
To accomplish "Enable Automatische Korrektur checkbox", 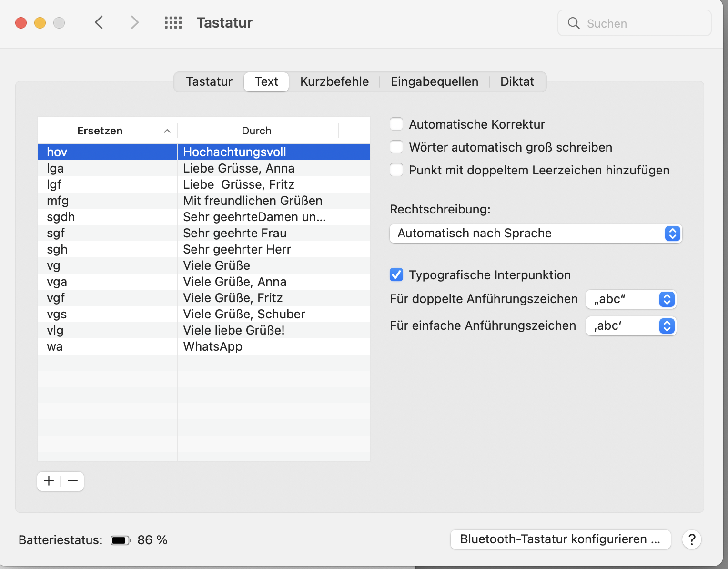I will (396, 124).
